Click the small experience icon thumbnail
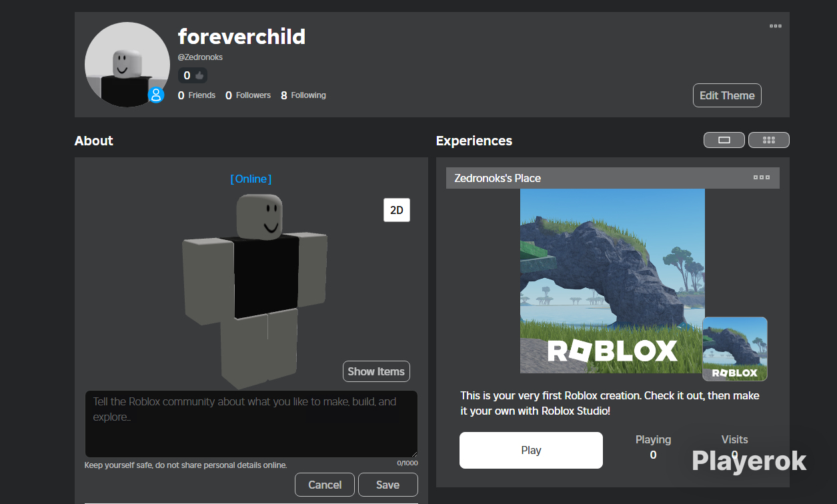This screenshot has width=837, height=504. click(x=735, y=349)
